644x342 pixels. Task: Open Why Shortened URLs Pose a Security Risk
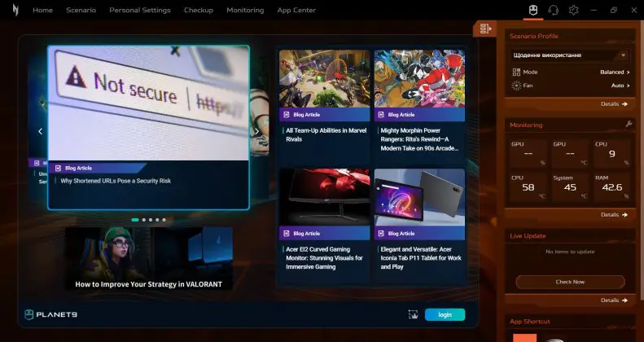(116, 181)
